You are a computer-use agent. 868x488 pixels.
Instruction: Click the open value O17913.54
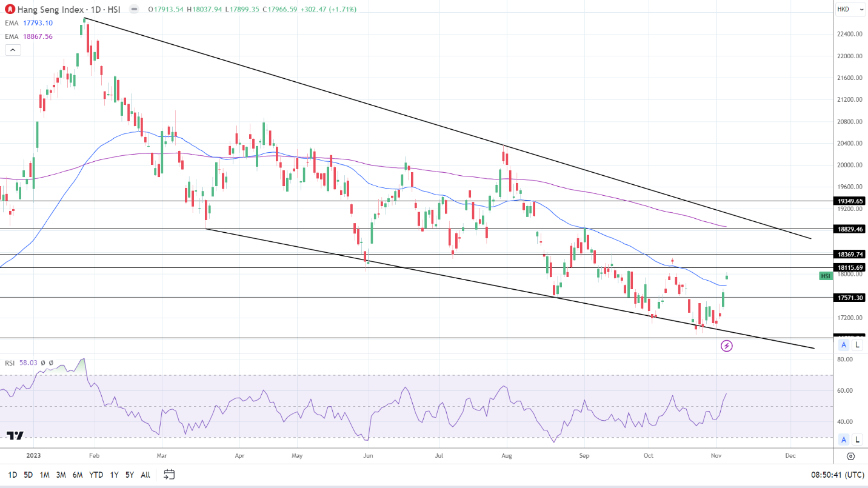point(166,10)
